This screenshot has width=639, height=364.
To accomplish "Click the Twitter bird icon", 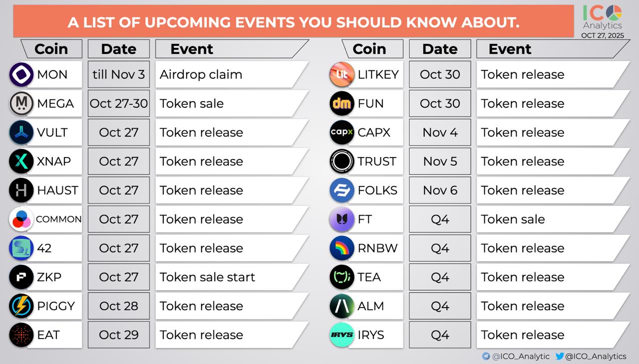I will point(560,357).
